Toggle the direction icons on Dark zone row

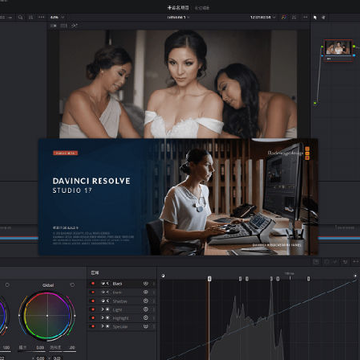coord(105,292)
